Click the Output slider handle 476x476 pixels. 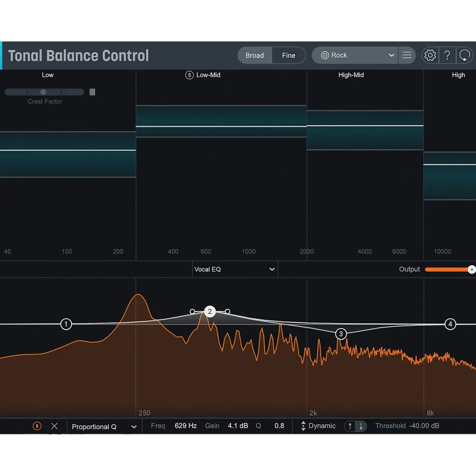point(472,269)
